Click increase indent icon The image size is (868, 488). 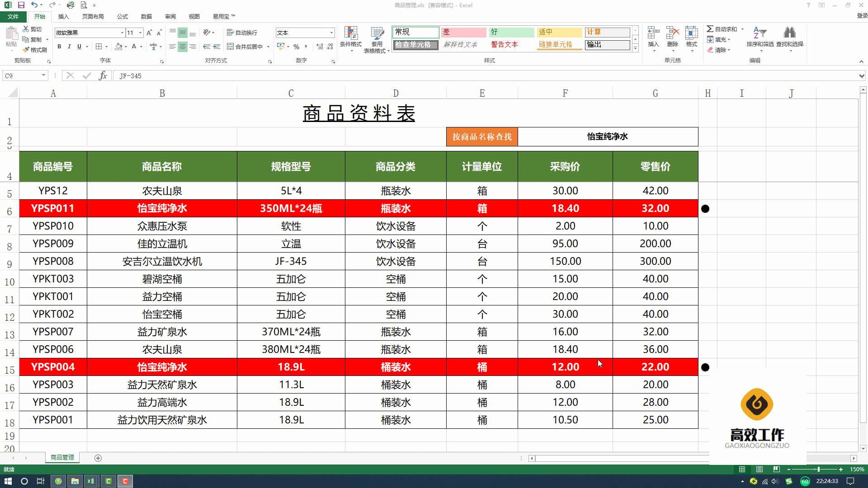[x=217, y=47]
